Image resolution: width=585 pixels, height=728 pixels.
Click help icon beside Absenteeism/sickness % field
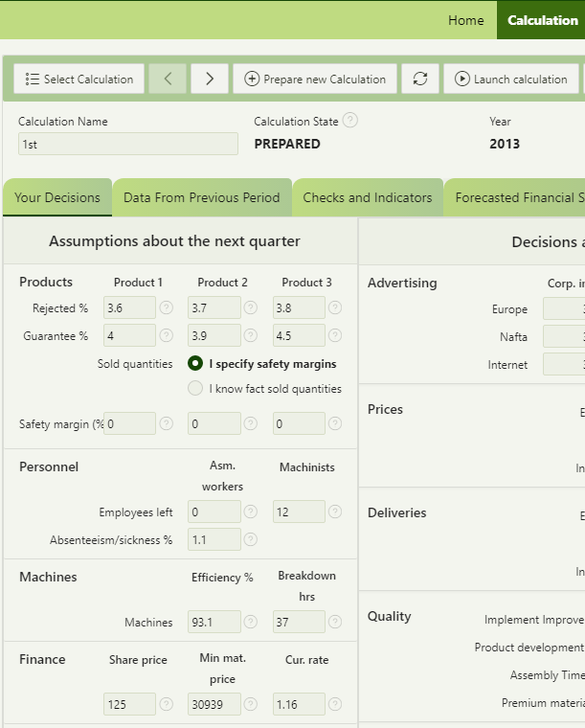(x=251, y=539)
